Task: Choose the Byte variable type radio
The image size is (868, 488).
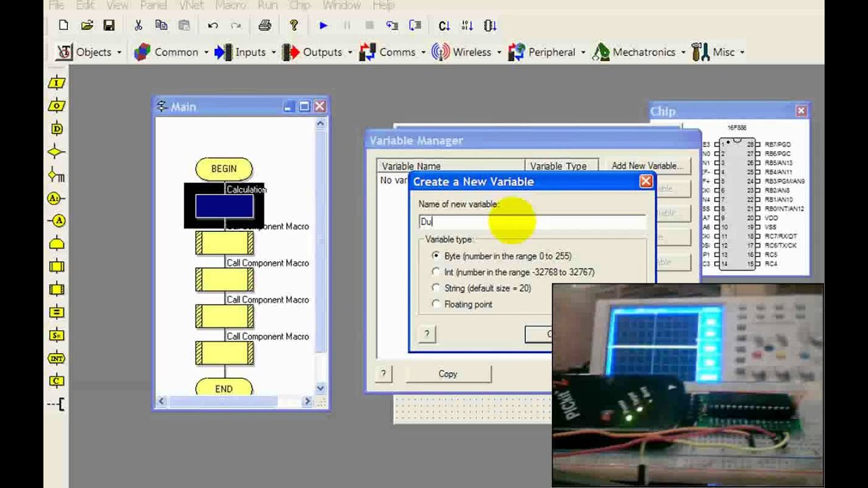Action: click(435, 256)
